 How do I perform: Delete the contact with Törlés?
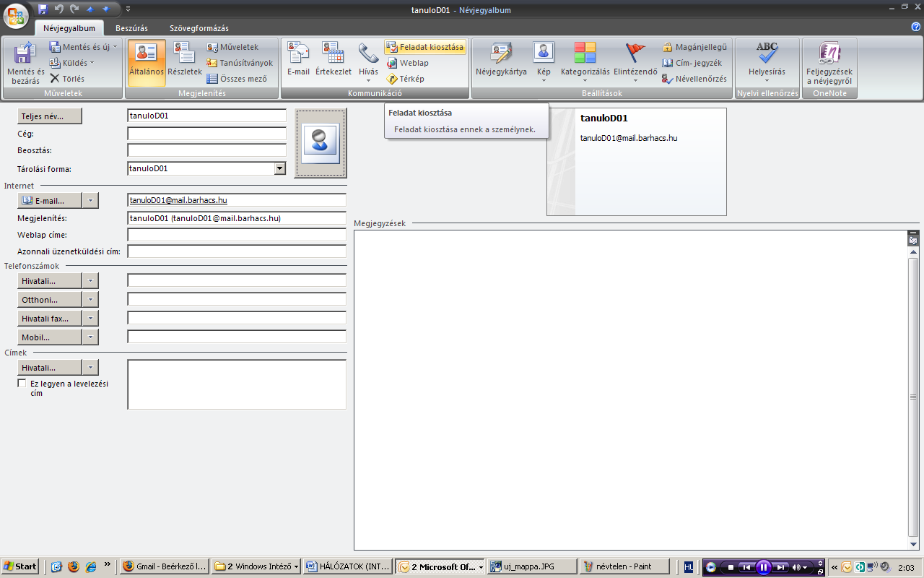point(67,79)
